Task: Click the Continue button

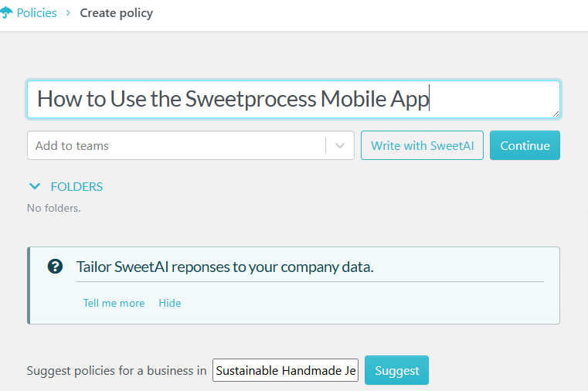Action: tap(525, 145)
